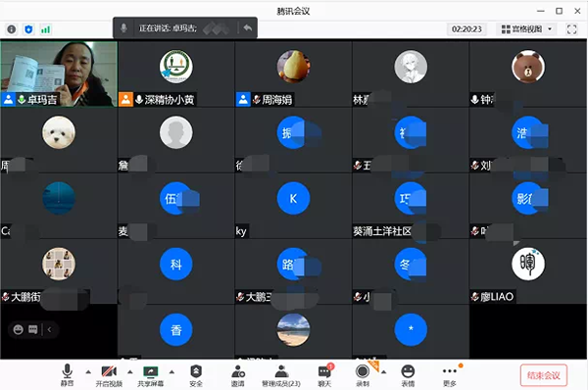Check network signal strength bars
Viewport: 588px width, 390px height.
(x=45, y=29)
